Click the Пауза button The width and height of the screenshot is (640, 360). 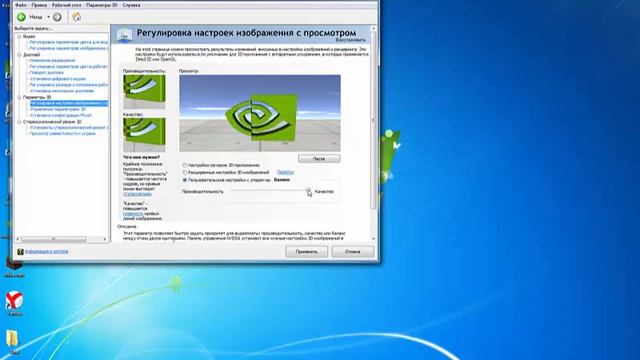(319, 159)
